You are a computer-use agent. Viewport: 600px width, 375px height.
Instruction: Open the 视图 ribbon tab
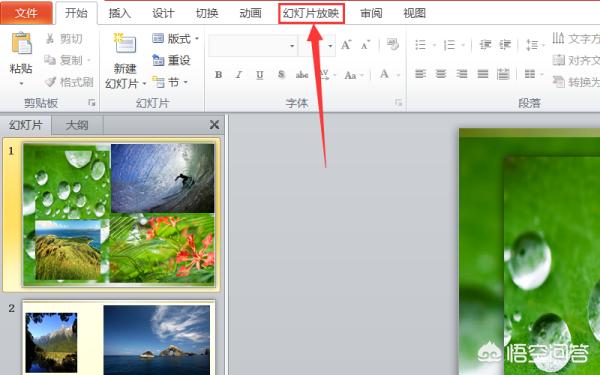[x=414, y=13]
